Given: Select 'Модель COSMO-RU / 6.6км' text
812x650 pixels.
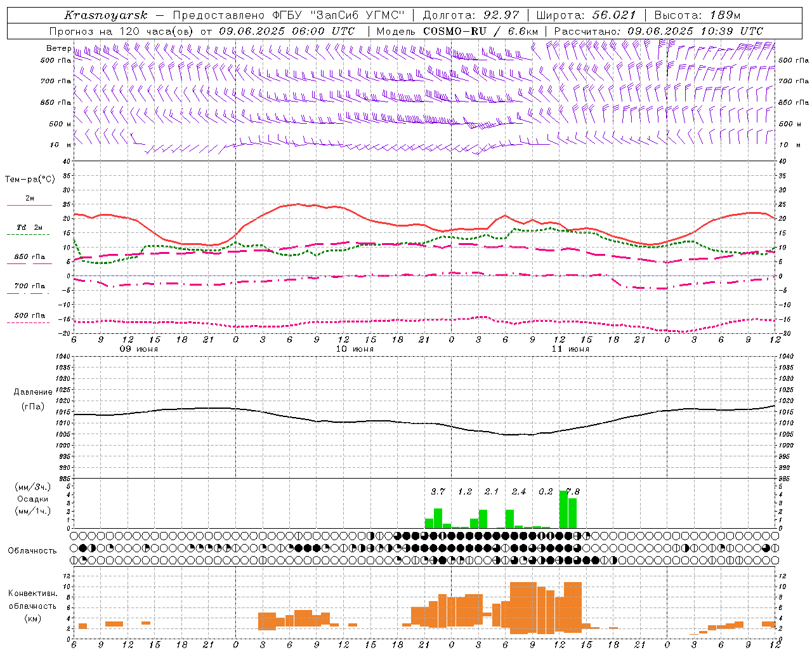Looking at the screenshot, I should pyautogui.click(x=457, y=31).
